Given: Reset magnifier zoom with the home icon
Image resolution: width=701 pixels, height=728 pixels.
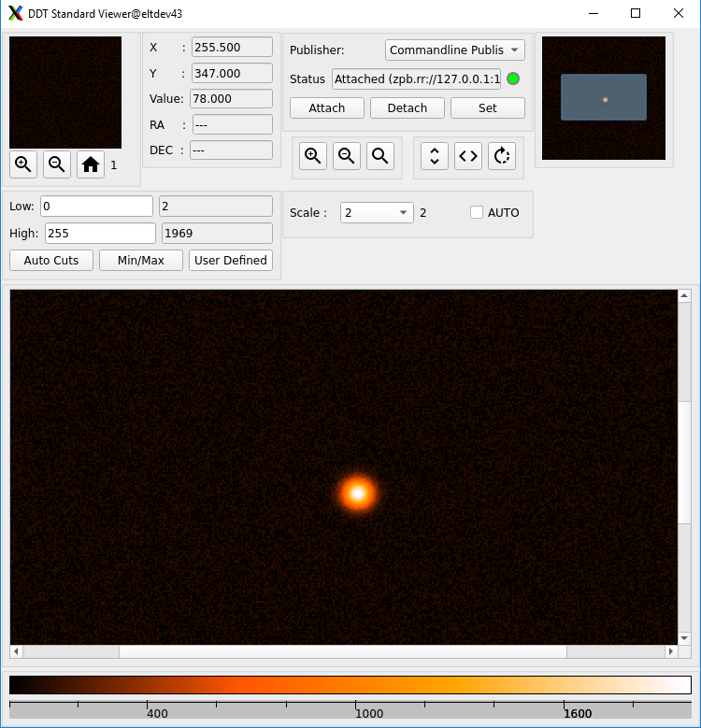Looking at the screenshot, I should coord(91,164).
